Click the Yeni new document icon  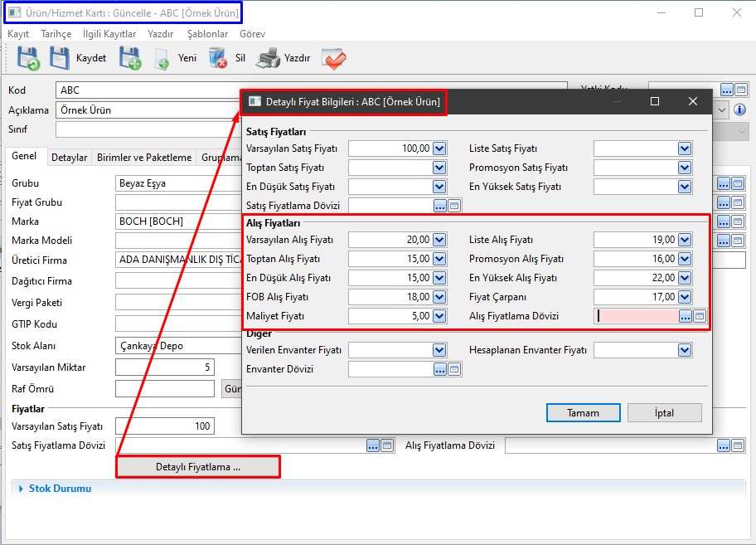click(x=162, y=59)
